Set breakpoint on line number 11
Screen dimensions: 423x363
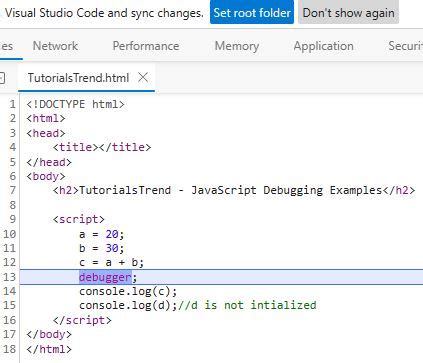click(9, 248)
